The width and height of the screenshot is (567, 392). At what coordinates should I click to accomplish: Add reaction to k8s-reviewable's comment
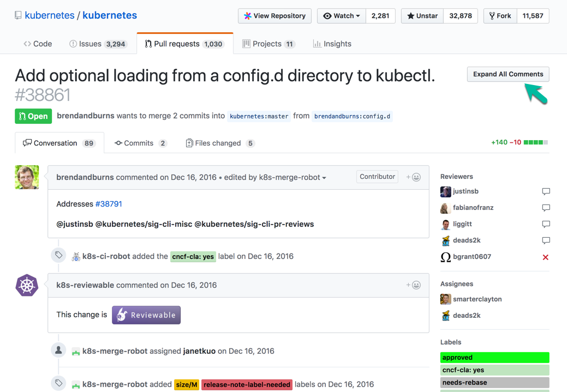[x=413, y=285]
